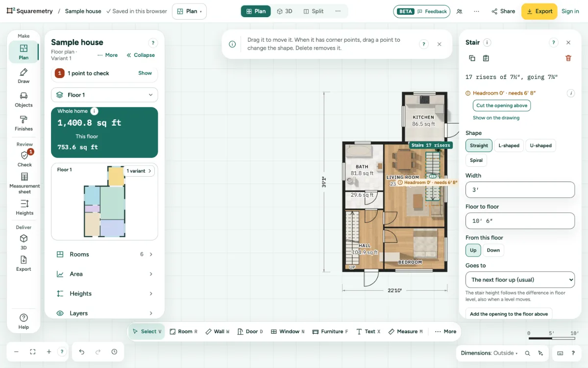Show keyboard shortcuts via keyboard icon
Screen dimensions: 588x368
click(560, 353)
